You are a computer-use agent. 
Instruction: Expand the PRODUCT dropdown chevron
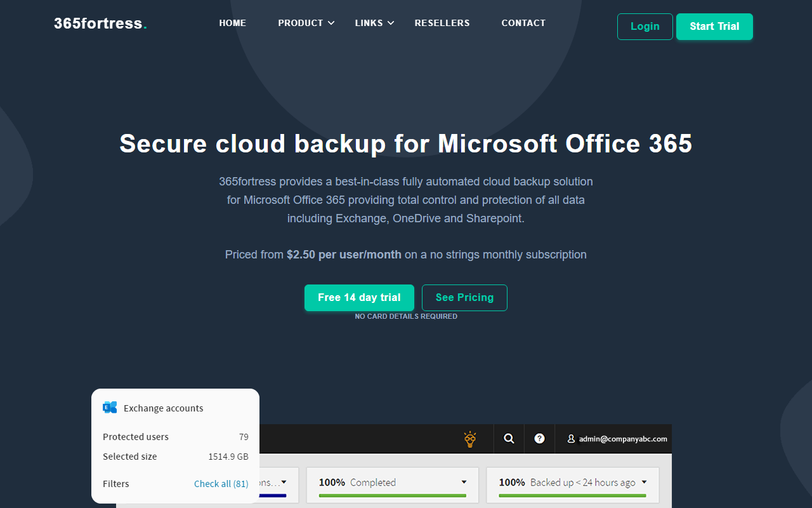[x=331, y=23]
